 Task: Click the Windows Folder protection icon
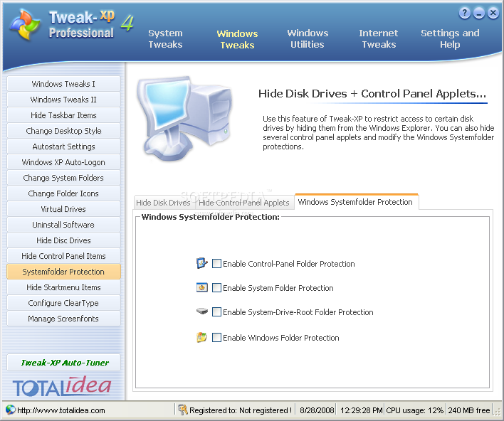[x=202, y=337]
